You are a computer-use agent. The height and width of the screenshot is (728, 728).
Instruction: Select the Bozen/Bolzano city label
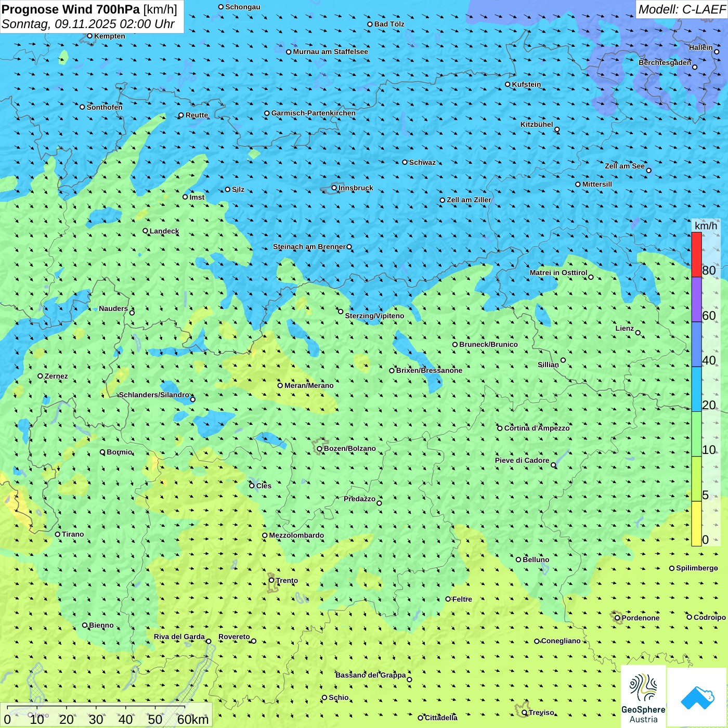pyautogui.click(x=349, y=448)
